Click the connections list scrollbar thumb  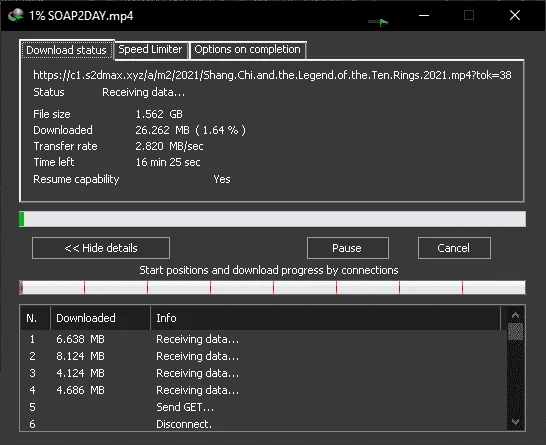coord(515,331)
